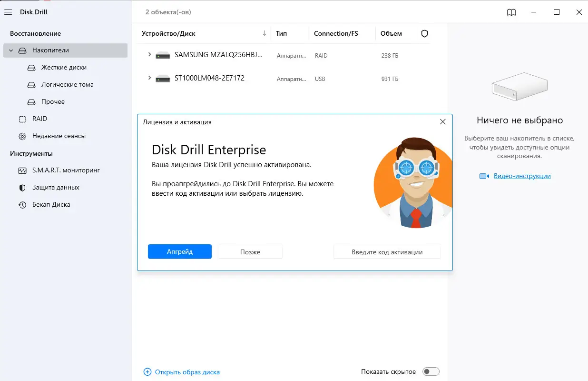Viewport: 588px width, 381px height.
Task: Collapse the Накопители tree item
Action: click(x=10, y=50)
